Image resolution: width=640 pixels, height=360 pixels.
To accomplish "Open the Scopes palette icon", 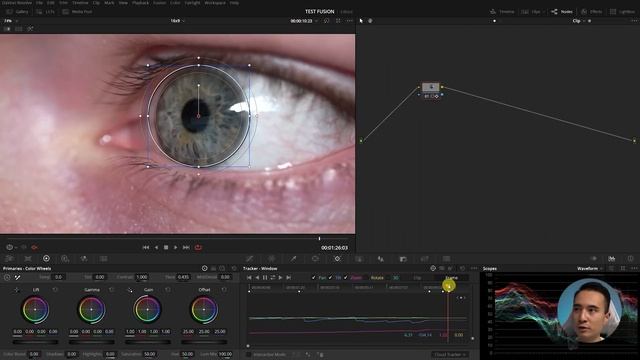I will pos(611,259).
